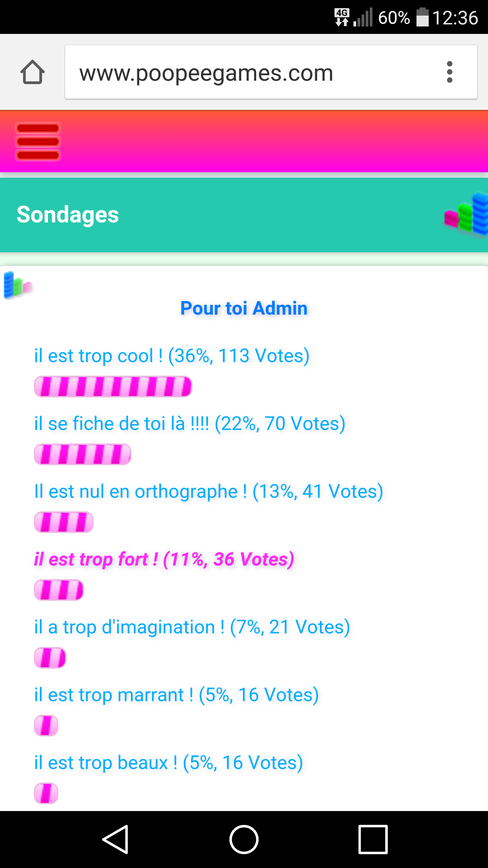Tap the small poll chart icon above the poll title

click(18, 285)
